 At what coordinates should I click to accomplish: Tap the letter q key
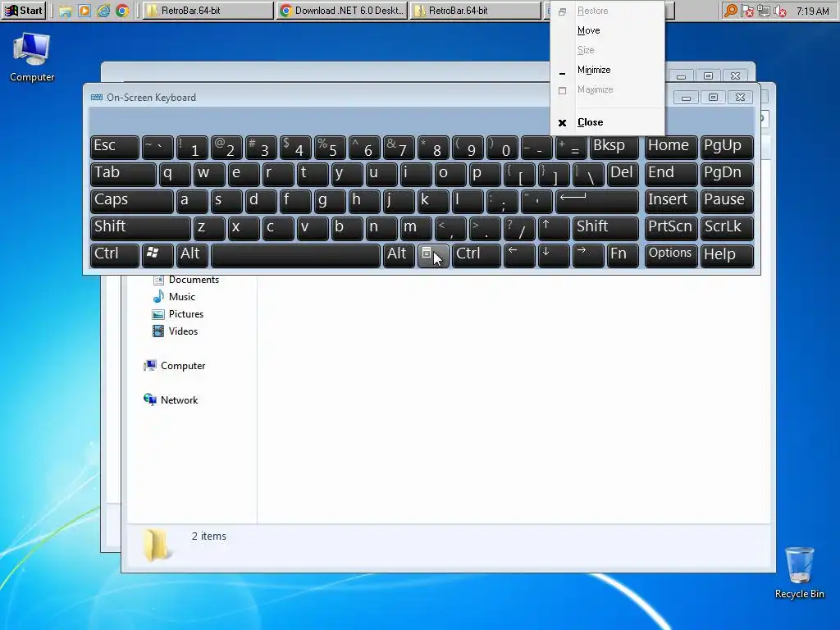175,174
